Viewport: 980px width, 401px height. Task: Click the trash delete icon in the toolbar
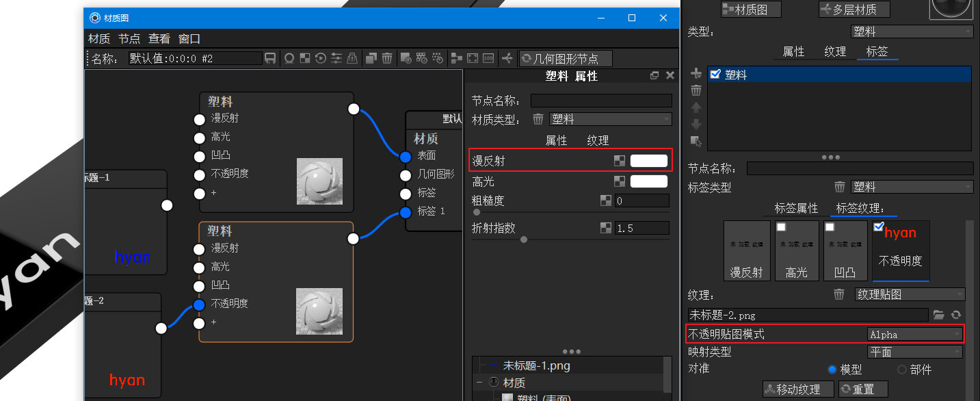point(387,58)
